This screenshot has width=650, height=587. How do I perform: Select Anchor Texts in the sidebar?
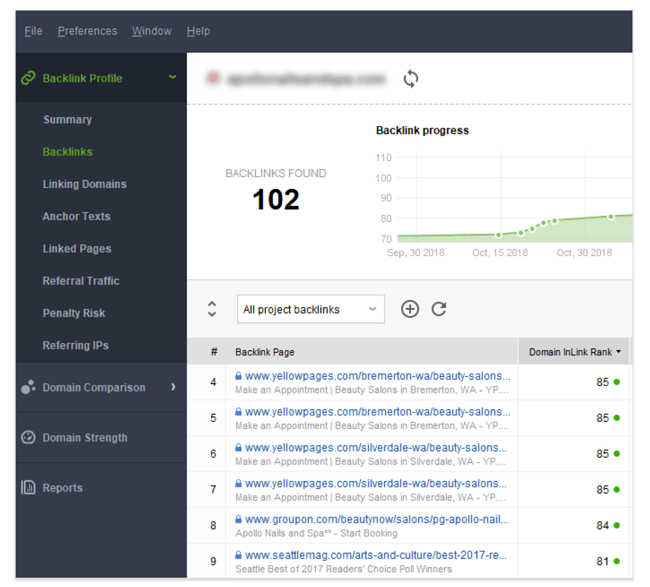[76, 217]
